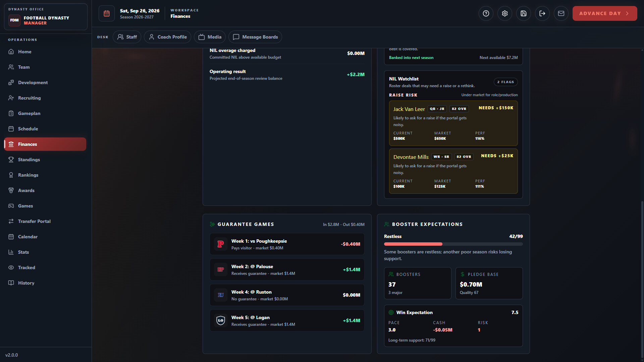The height and width of the screenshot is (362, 644).
Task: Open settings gear icon in header
Action: tap(505, 13)
